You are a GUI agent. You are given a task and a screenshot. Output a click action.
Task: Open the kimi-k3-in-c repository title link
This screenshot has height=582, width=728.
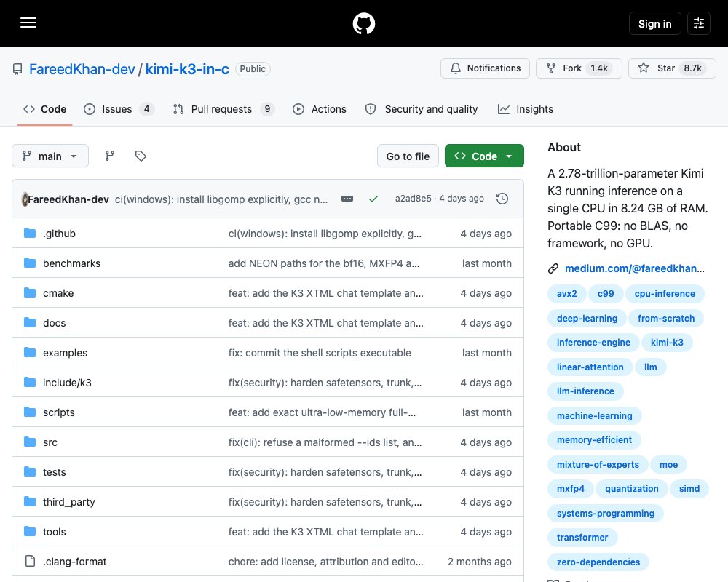coord(187,69)
